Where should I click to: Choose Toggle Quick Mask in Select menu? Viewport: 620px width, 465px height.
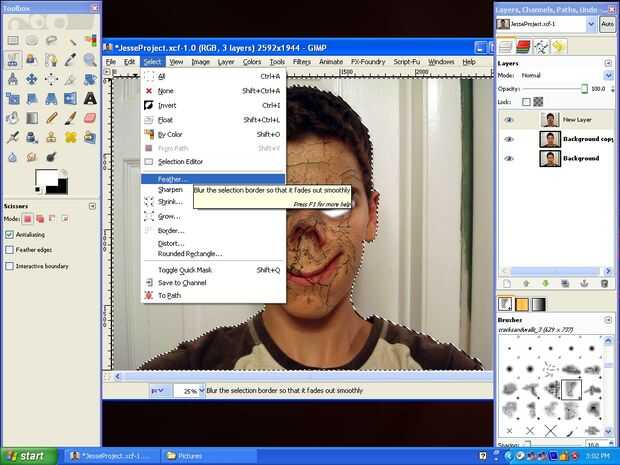pos(213,270)
